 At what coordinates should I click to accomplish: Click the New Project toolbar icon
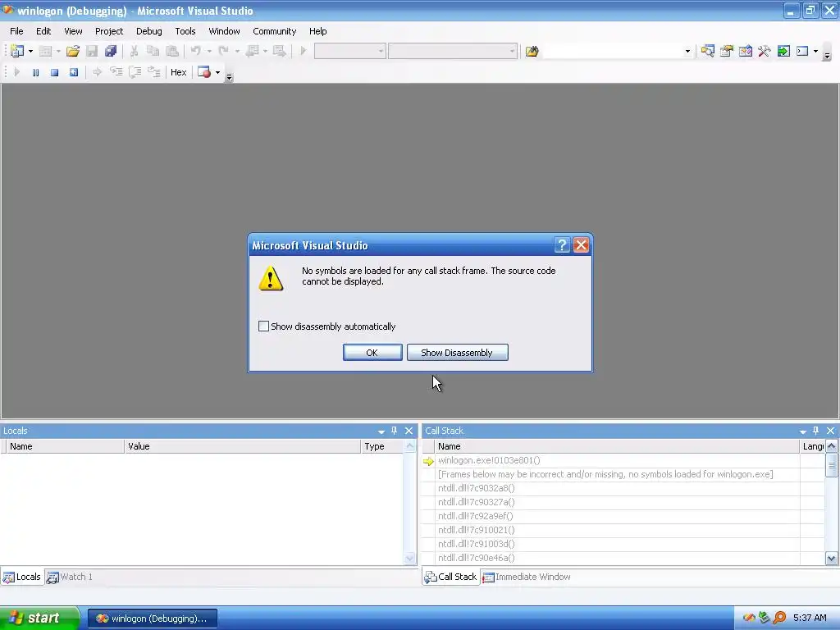[16, 51]
